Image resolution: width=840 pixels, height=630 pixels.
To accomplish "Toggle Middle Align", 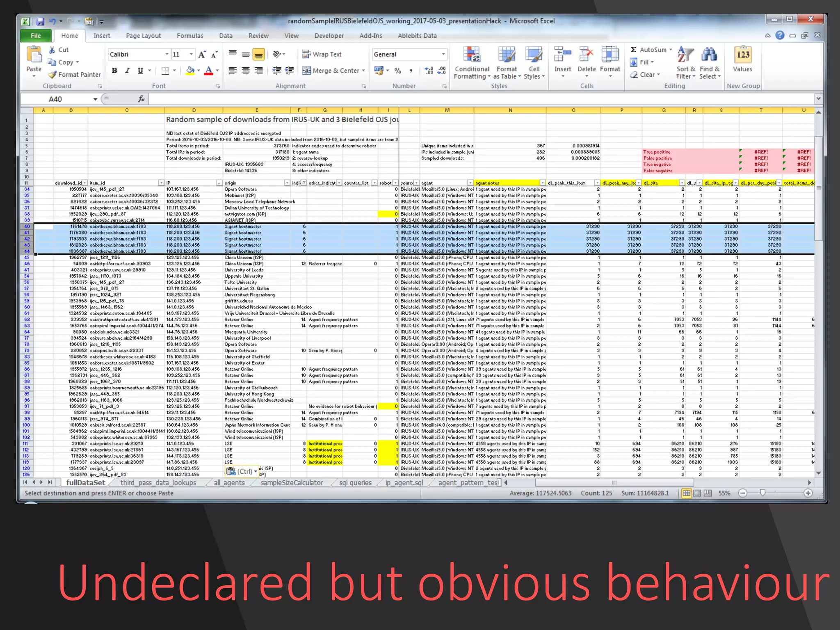I will pos(246,54).
